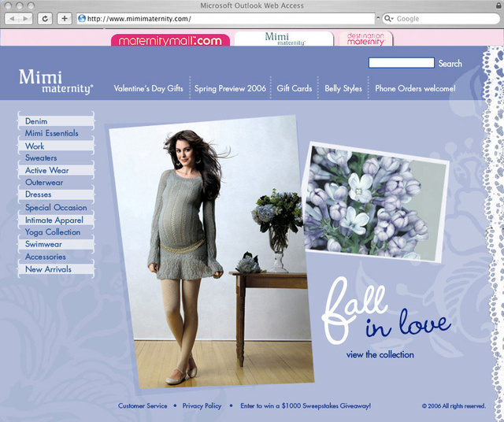The image size is (504, 422).
Task: Click the browser back arrow button
Action: 14,18
